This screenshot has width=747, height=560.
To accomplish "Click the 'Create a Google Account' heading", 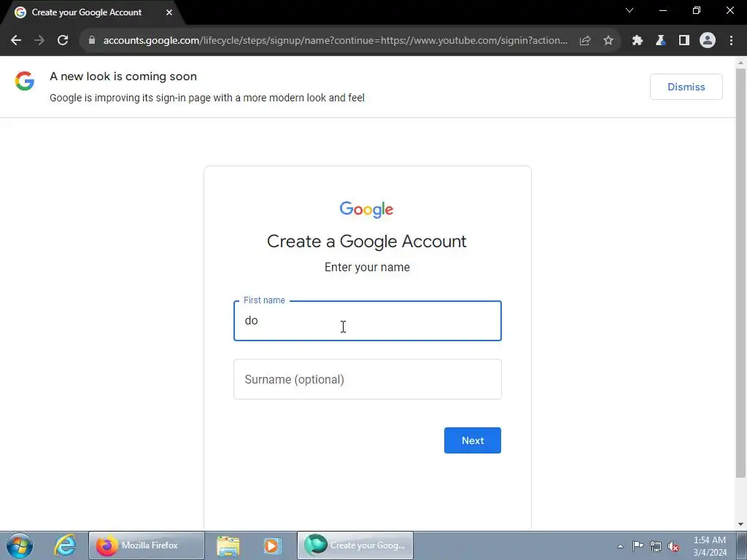I will [366, 241].
